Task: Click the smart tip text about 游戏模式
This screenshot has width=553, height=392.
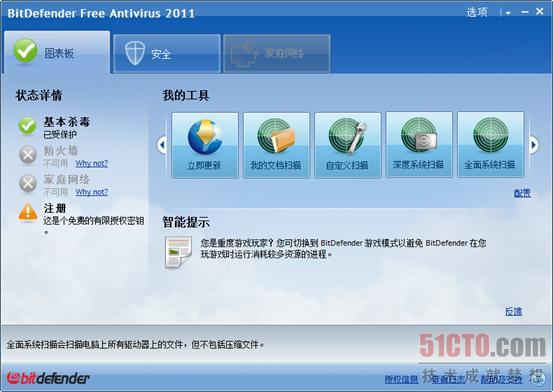Action: pyautogui.click(x=343, y=248)
